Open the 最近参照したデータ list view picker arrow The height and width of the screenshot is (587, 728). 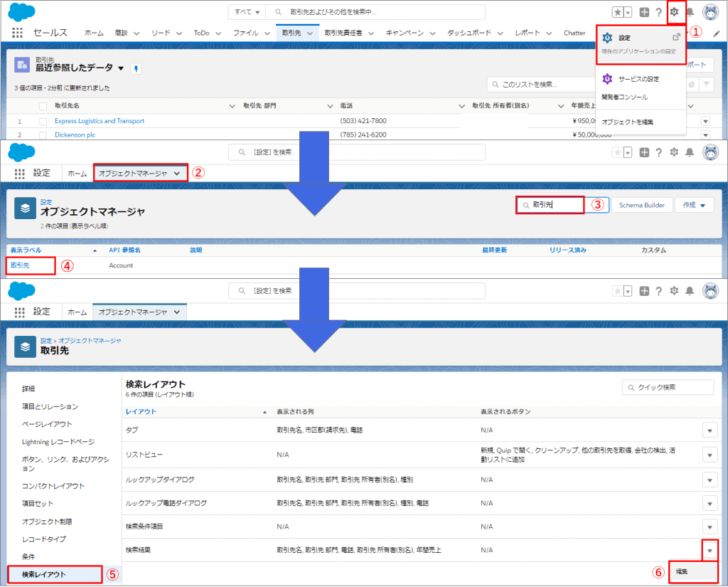click(121, 68)
